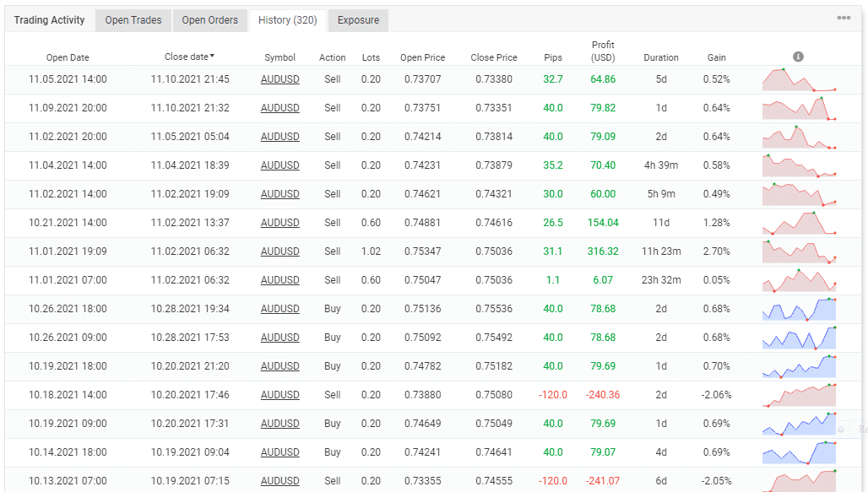The height and width of the screenshot is (492, 868).
Task: Open the three-dots options menu
Action: 844,18
